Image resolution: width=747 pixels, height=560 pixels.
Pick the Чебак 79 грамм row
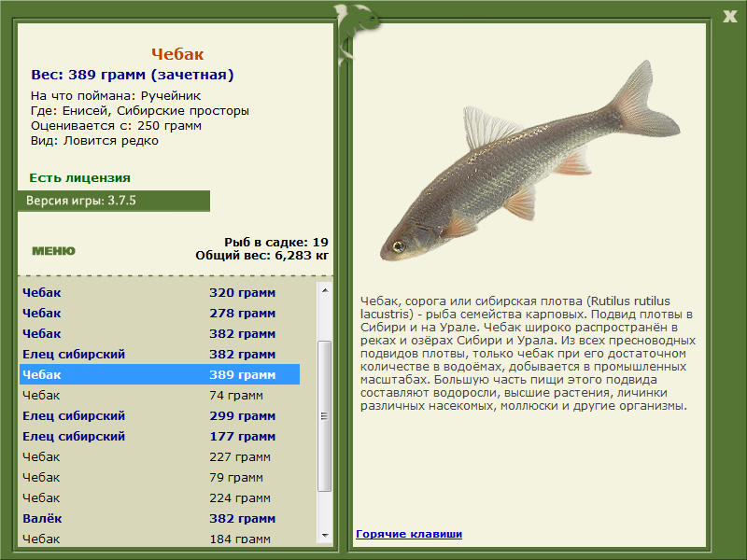[160, 477]
